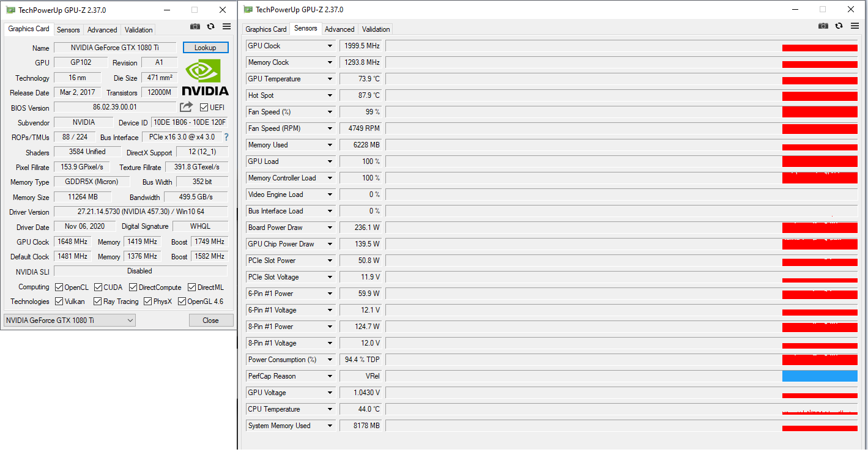Click the 8-Pin #1 Power value 124.7 W
Screen dimensions: 868x452
click(361, 327)
